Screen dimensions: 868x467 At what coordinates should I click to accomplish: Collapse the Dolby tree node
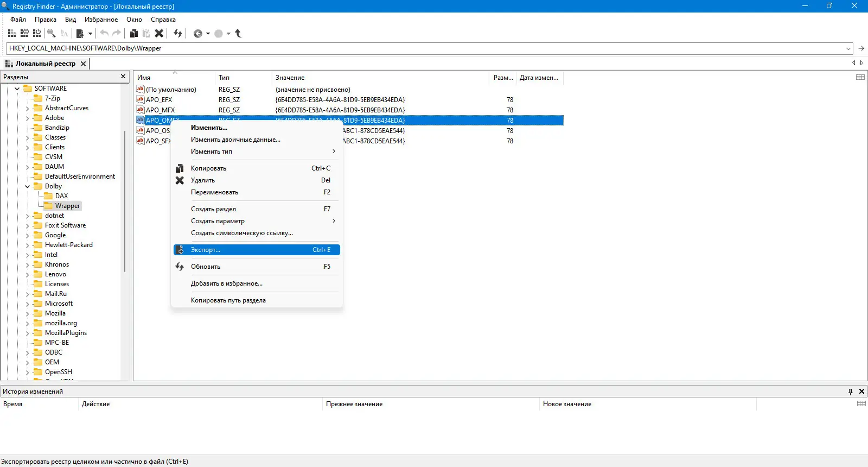pos(28,186)
